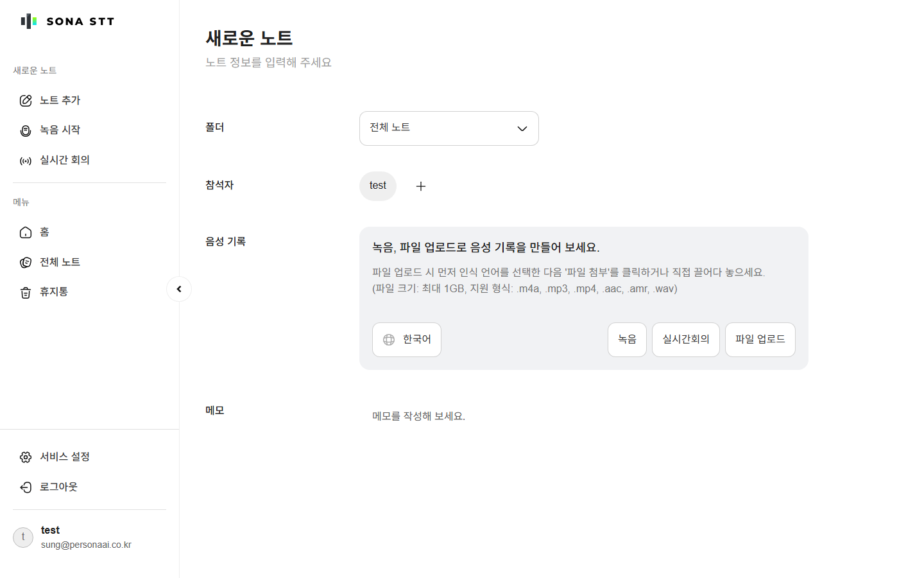Click the 새로운 노트 page heading
This screenshot has width=924, height=578.
tap(249, 39)
